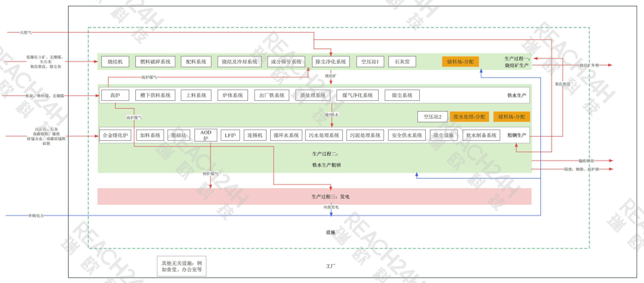Select the 连铸机 box
Screen dimensions: 644x283
point(255,136)
